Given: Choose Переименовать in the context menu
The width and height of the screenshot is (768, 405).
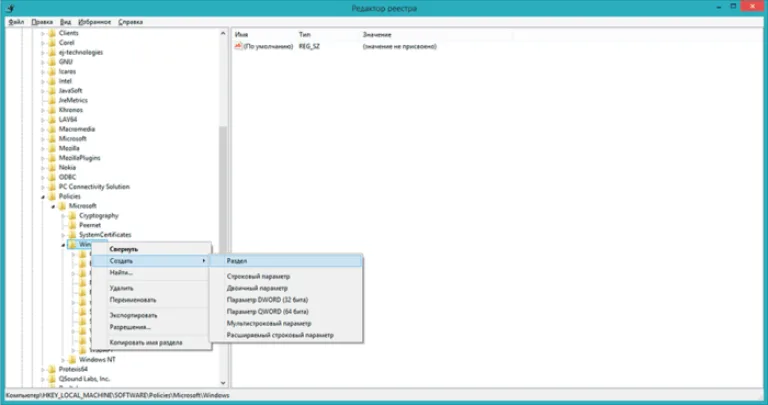Looking at the screenshot, I should 152,300.
